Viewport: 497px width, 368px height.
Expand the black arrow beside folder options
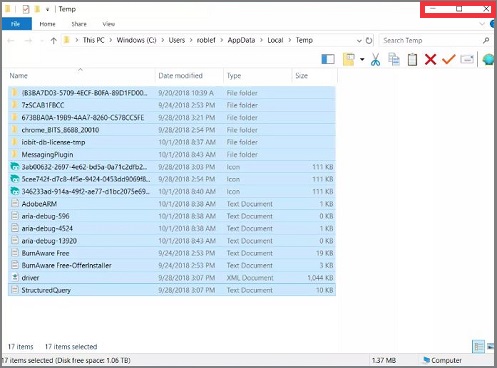coord(362,60)
